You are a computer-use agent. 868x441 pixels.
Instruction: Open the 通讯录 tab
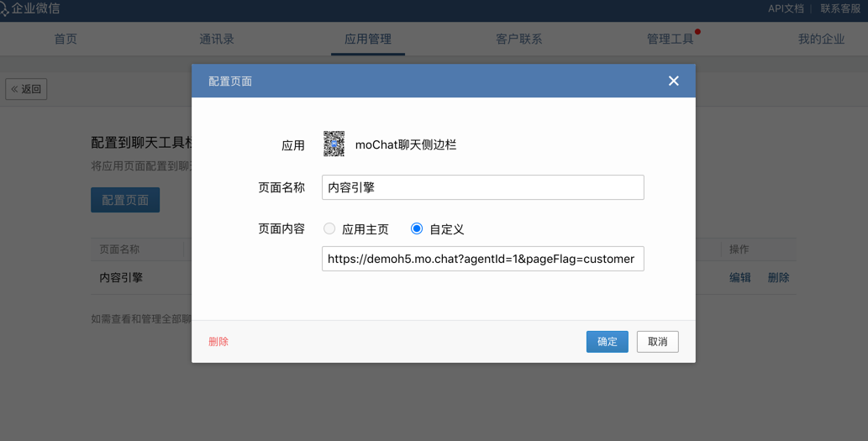(217, 39)
